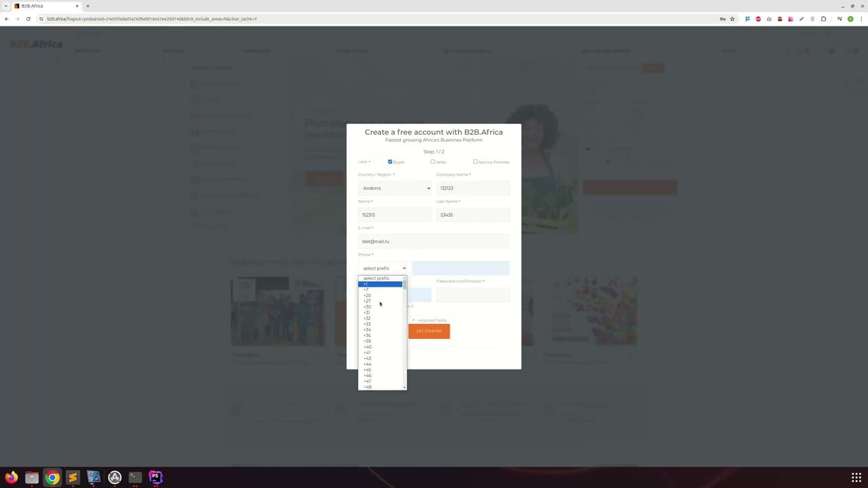This screenshot has height=488, width=868.
Task: Choose the +20 prefix option
Action: coord(380,296)
